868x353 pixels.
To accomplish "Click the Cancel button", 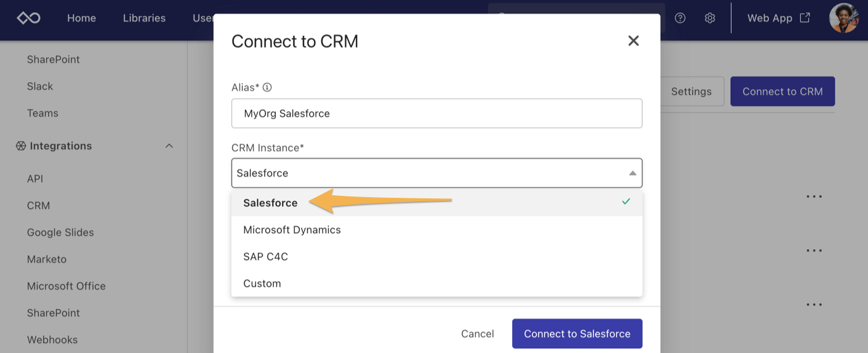I will [477, 333].
